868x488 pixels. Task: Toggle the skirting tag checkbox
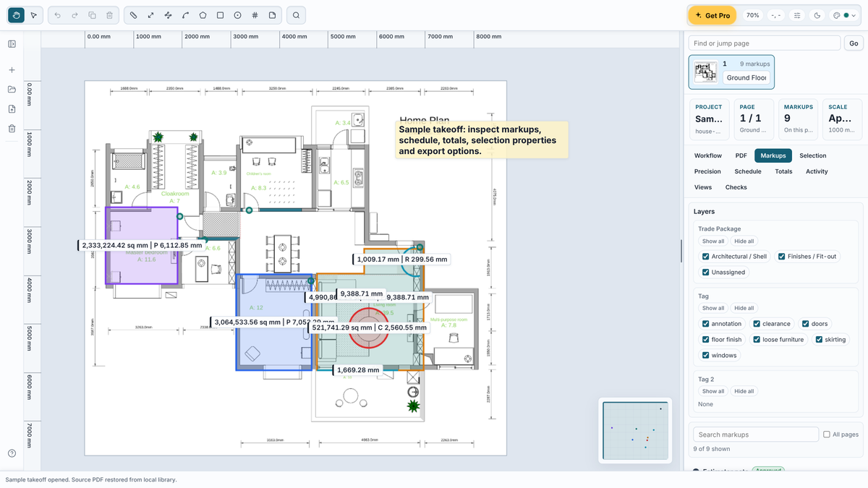coord(820,340)
